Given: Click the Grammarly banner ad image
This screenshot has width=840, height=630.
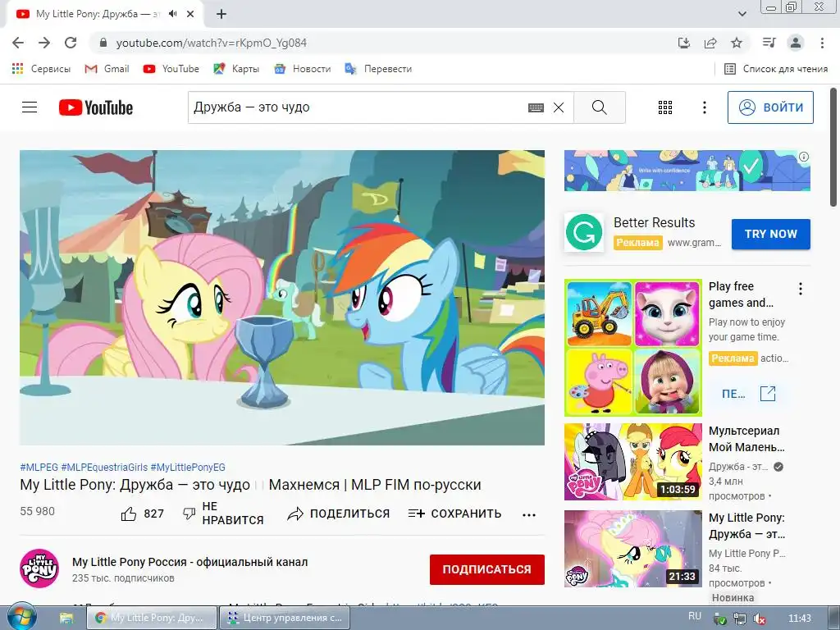Looking at the screenshot, I should (x=687, y=171).
